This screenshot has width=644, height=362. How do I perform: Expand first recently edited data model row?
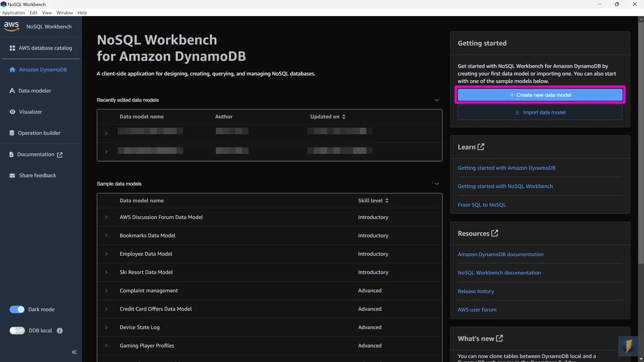point(106,134)
